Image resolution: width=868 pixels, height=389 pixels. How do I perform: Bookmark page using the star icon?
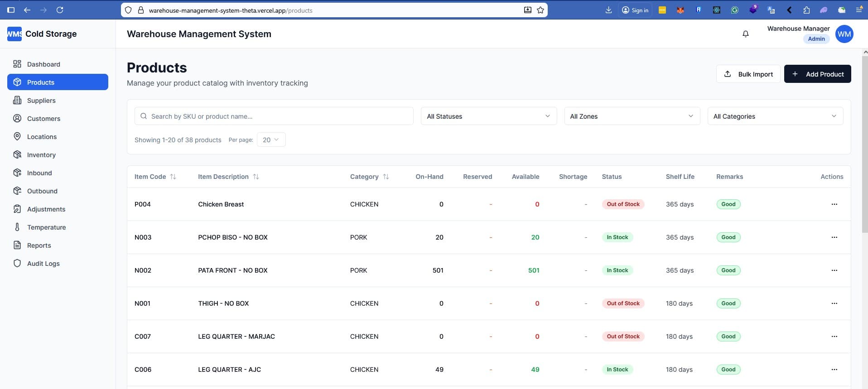click(x=540, y=10)
